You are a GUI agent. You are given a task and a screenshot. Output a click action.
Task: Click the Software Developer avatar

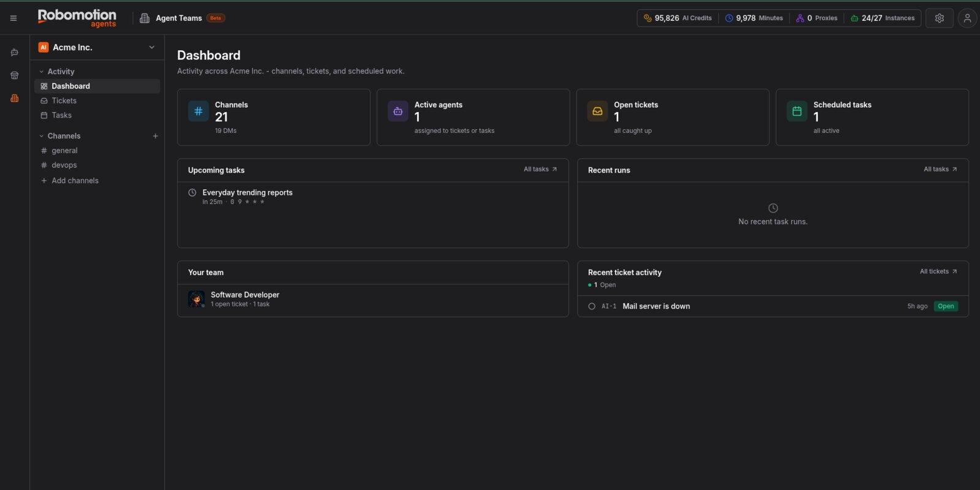(x=196, y=299)
